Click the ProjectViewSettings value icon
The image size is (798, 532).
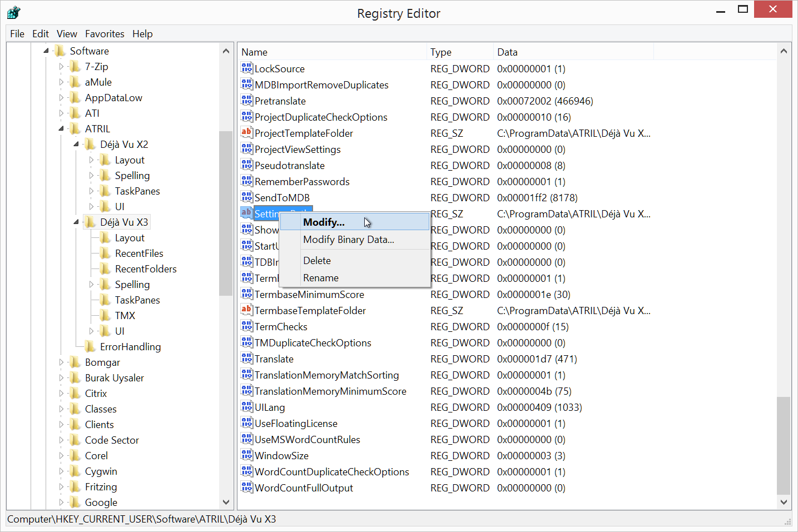coord(247,149)
